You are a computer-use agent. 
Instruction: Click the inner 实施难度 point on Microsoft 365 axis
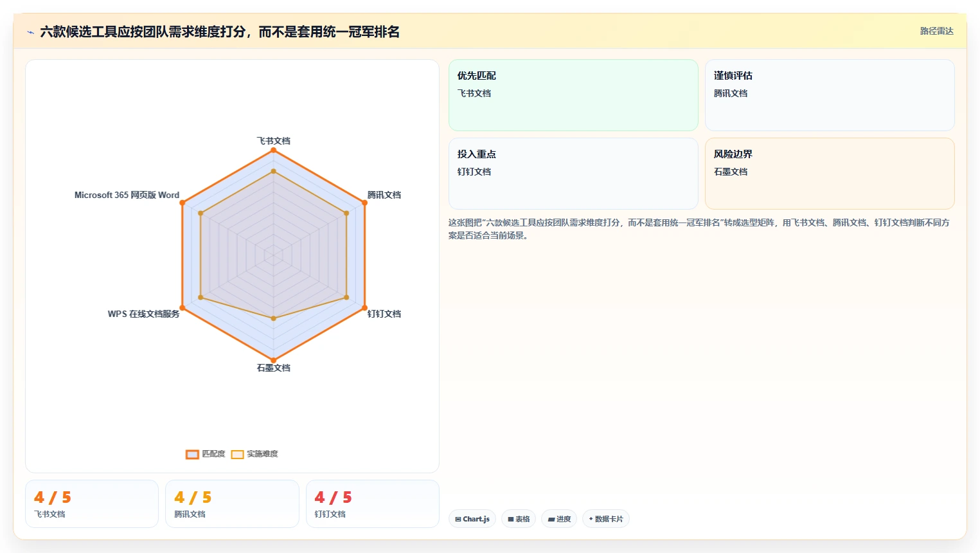pos(201,213)
